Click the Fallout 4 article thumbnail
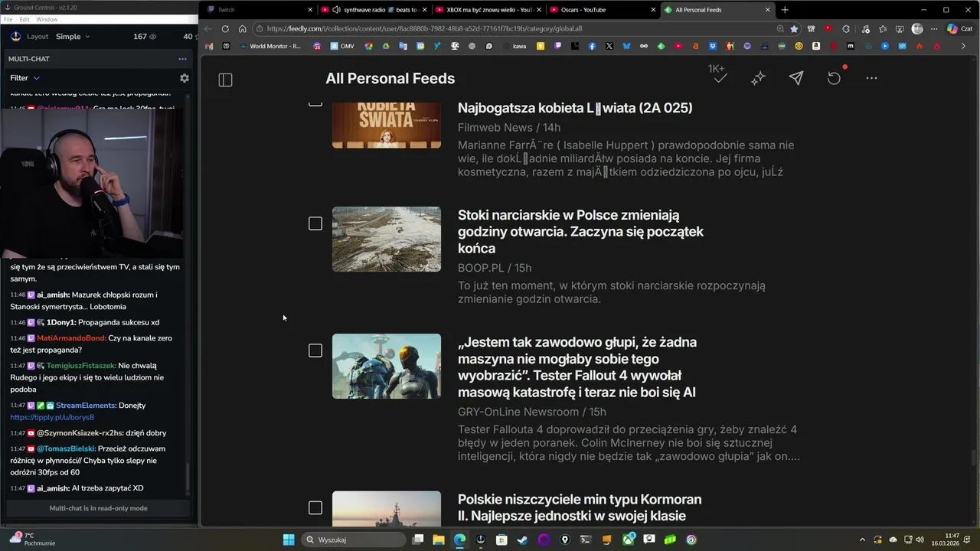Screen dimensions: 980x551 coord(387,366)
